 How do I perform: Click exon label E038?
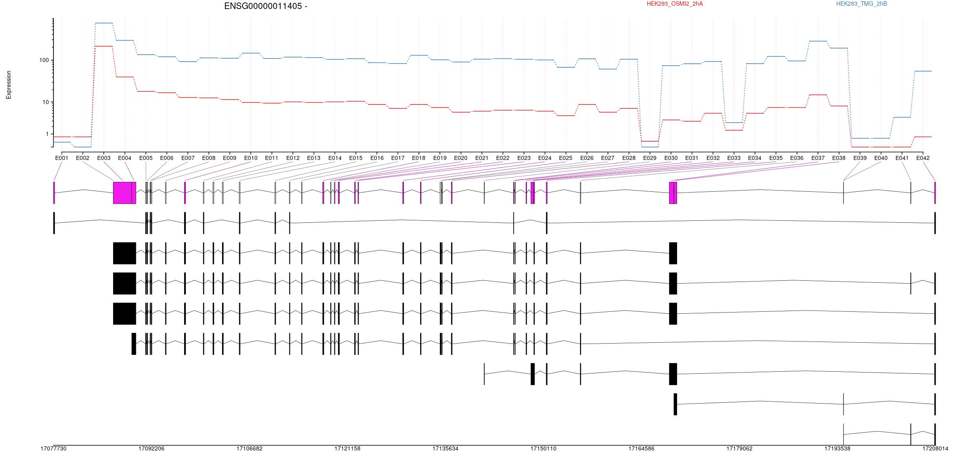point(839,158)
